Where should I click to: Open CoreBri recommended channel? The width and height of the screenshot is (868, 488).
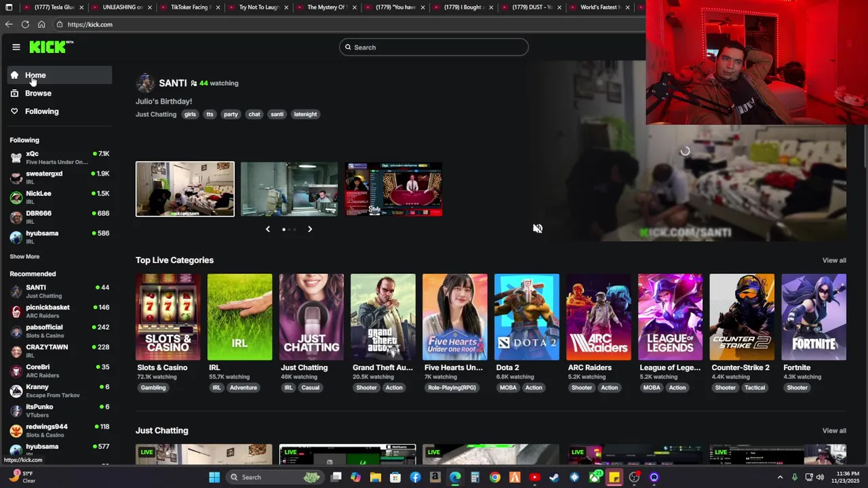pos(60,371)
